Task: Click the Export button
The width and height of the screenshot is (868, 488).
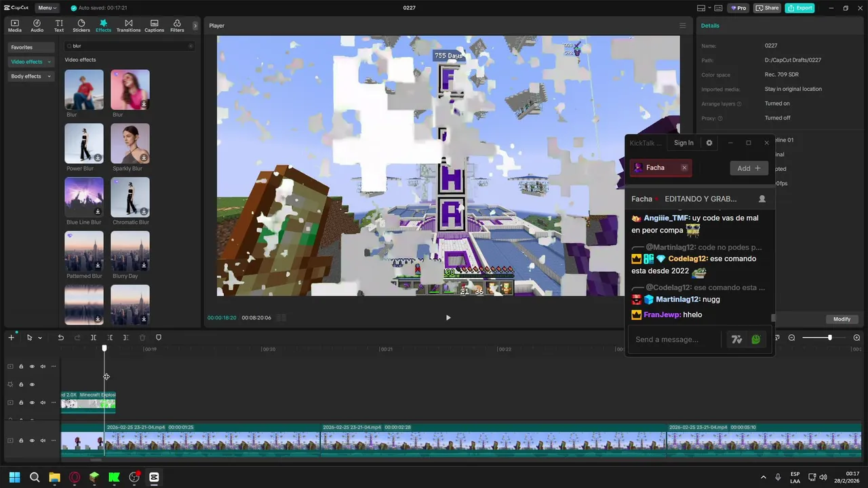Action: coord(800,8)
